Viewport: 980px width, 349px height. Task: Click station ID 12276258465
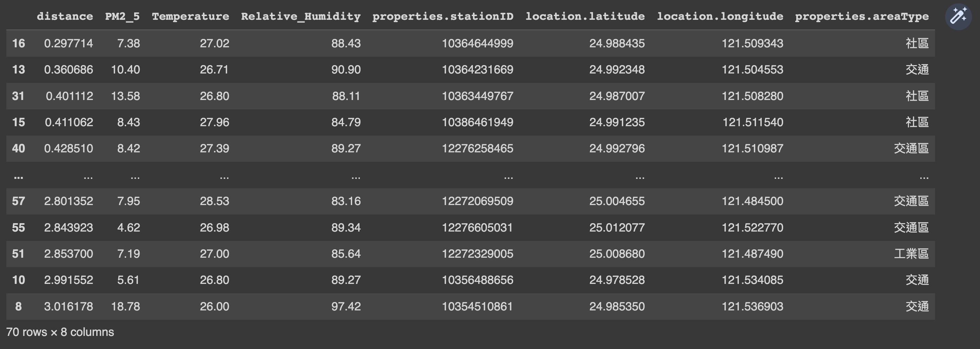click(478, 148)
